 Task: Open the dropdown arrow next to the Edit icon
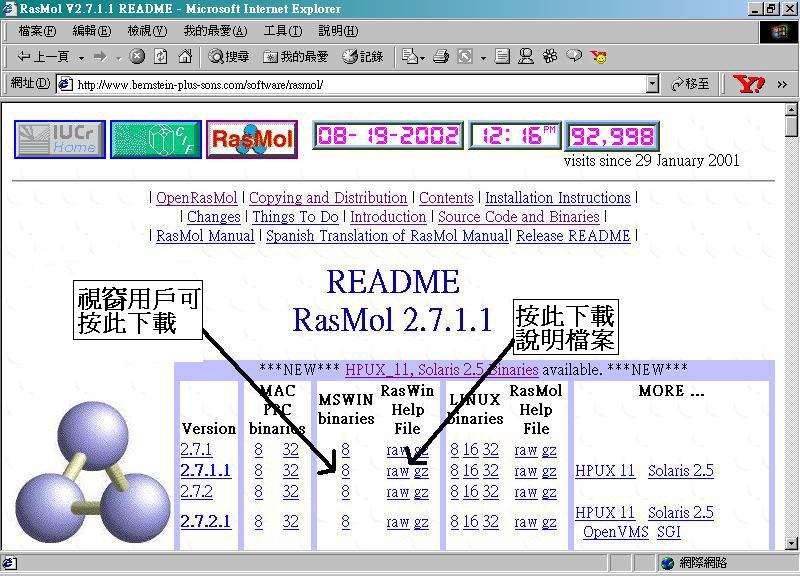click(423, 58)
